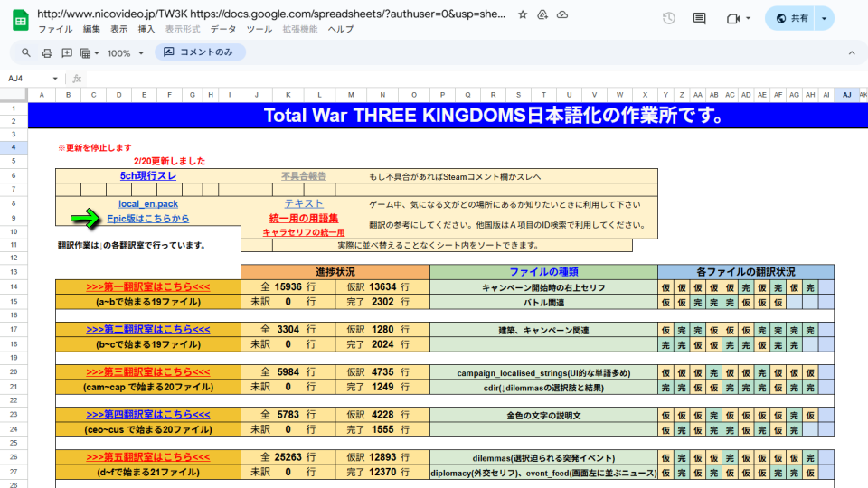Open the ファイル menu
The width and height of the screenshot is (868, 488).
coord(55,29)
